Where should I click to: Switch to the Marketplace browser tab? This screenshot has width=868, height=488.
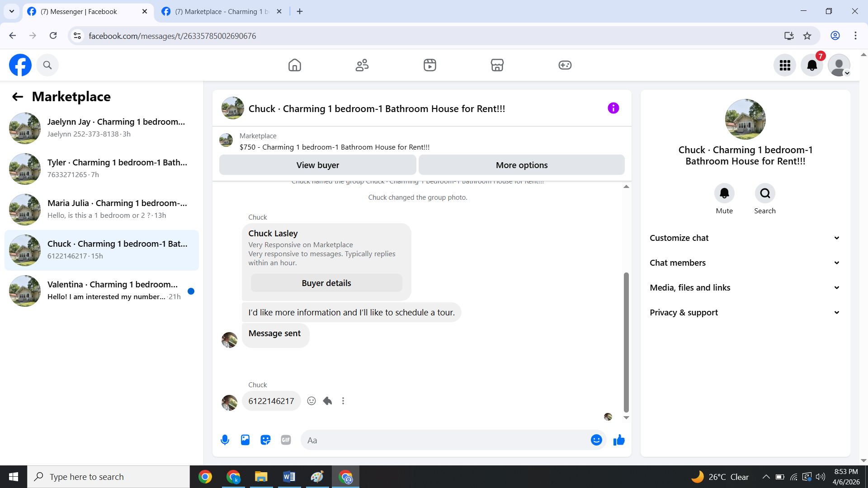pyautogui.click(x=222, y=11)
